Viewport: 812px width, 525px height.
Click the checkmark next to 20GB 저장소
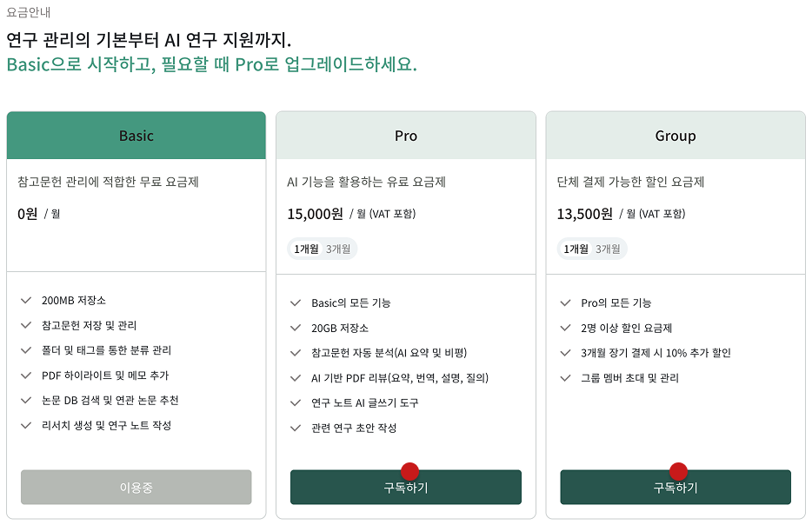296,329
